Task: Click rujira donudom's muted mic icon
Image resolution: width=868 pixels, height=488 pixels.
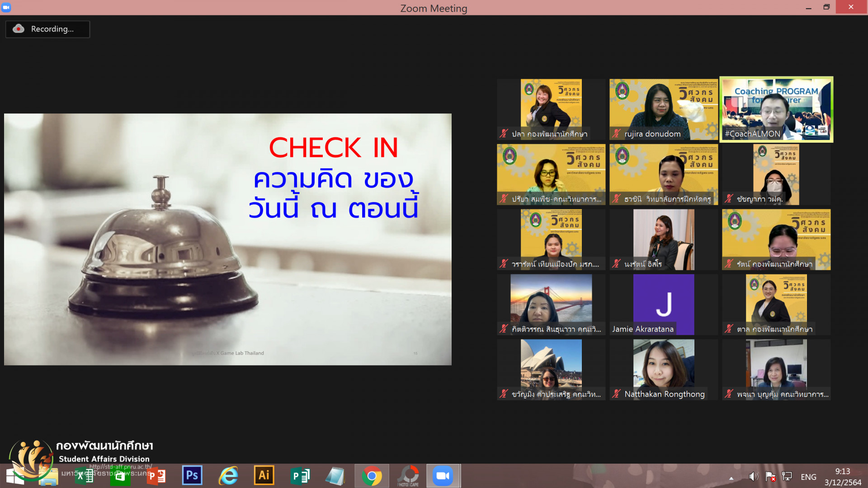Action: 616,134
